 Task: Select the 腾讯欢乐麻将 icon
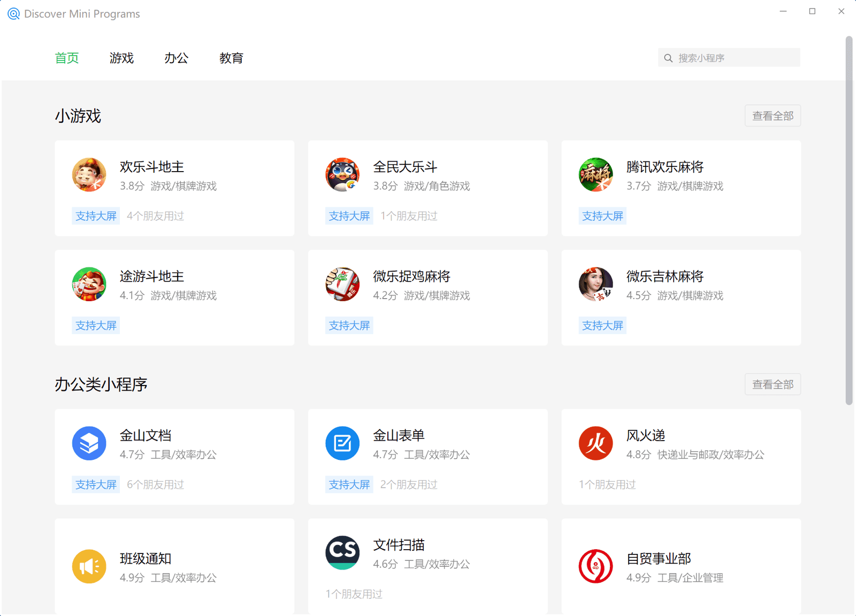[595, 175]
